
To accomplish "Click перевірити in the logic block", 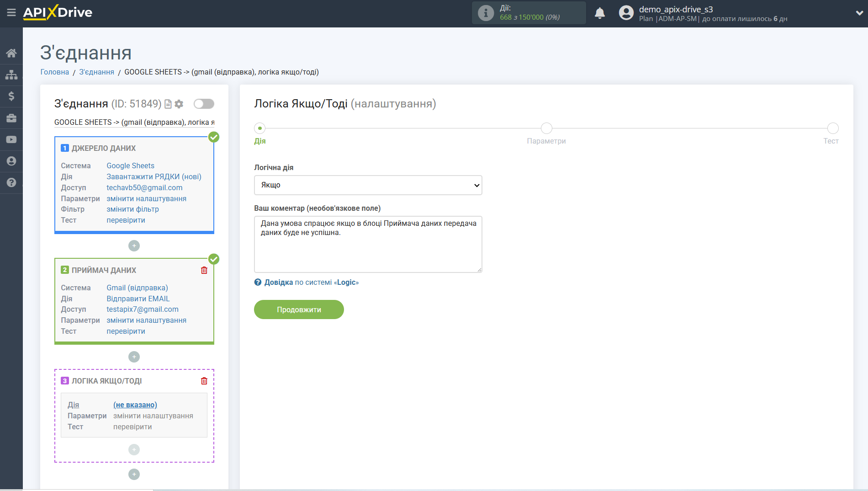I will click(133, 427).
